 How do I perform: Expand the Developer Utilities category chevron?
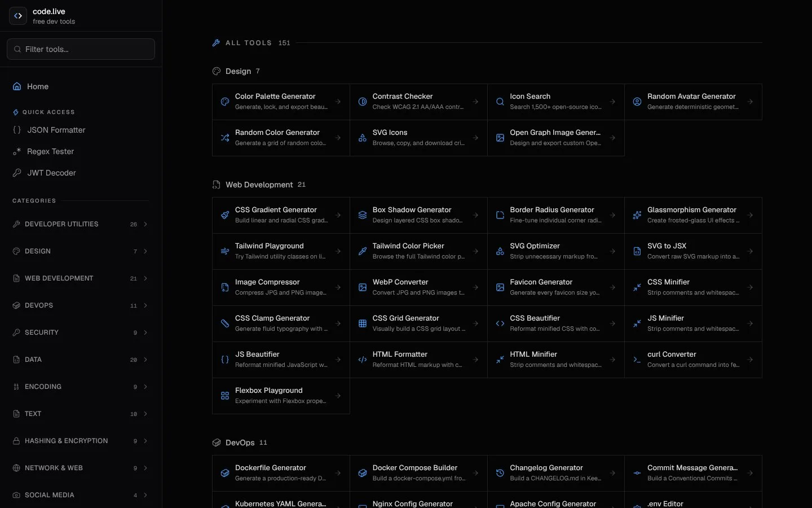(145, 224)
